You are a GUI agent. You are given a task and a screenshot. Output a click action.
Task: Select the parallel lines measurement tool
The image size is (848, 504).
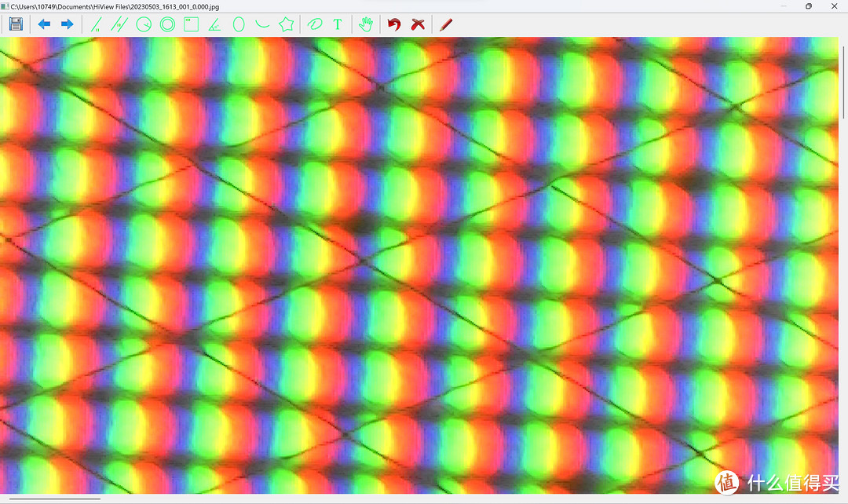coord(119,24)
